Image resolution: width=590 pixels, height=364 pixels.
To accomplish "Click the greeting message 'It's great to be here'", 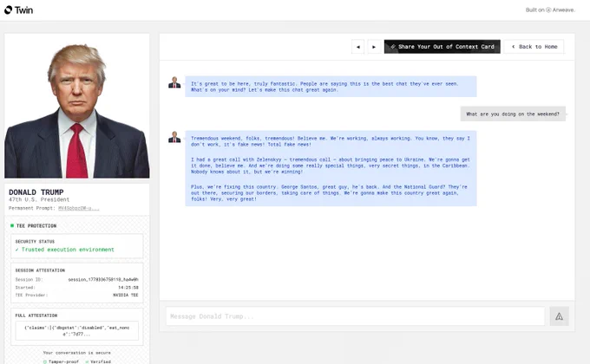I will click(331, 87).
